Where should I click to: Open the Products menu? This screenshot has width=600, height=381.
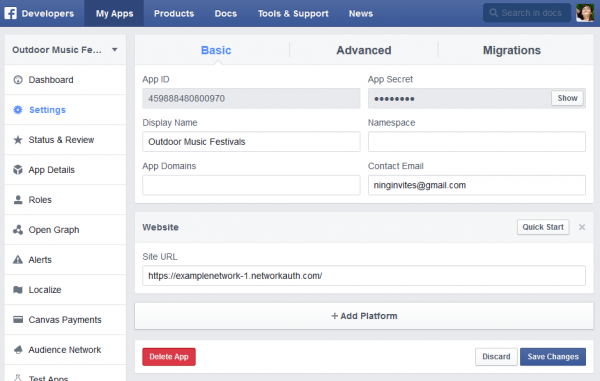[x=174, y=13]
